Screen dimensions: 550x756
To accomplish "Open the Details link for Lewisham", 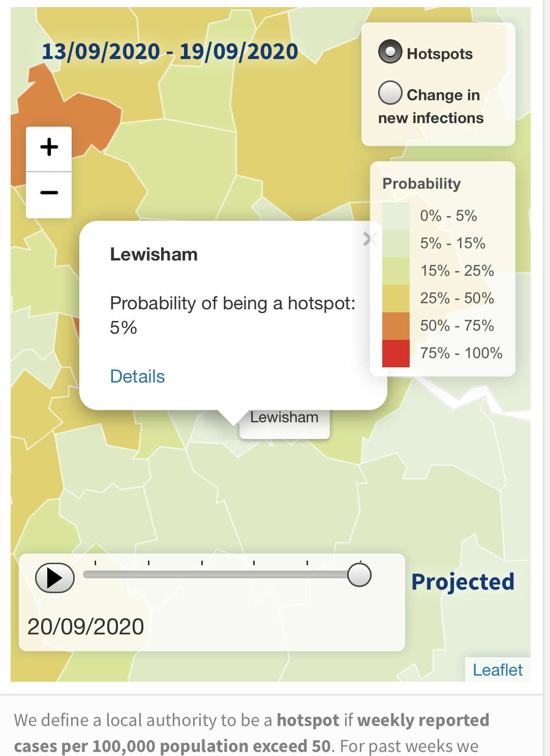I will 137,376.
